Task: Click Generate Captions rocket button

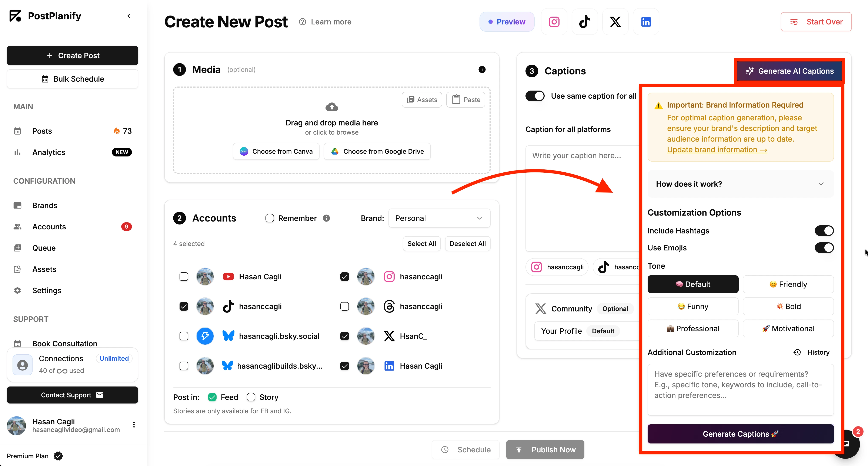Action: click(740, 434)
